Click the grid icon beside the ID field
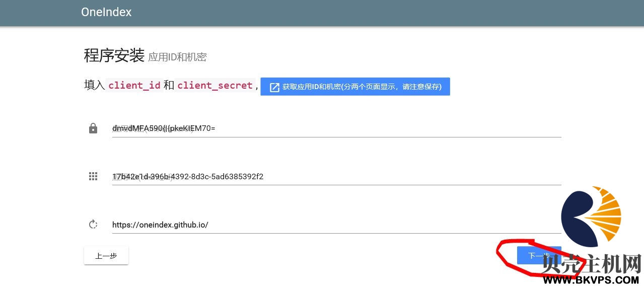The image size is (644, 289). point(93,176)
